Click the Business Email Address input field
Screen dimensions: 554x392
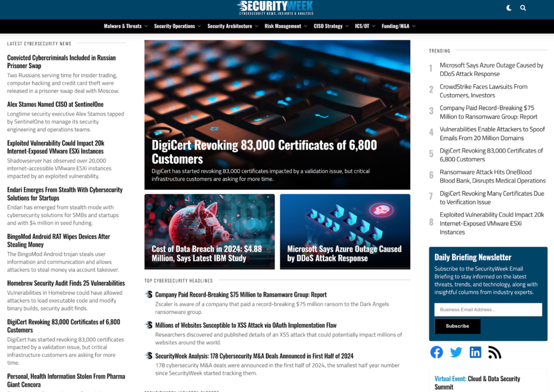coord(488,309)
